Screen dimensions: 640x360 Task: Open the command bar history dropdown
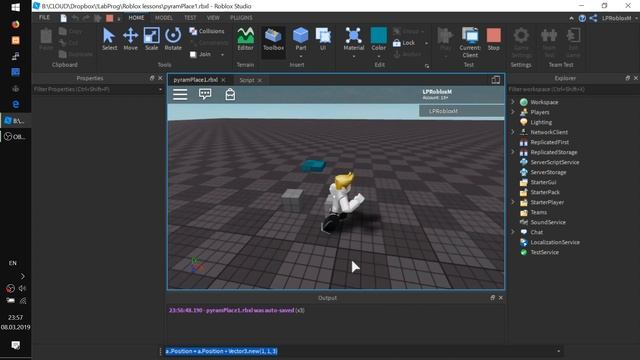pos(558,351)
